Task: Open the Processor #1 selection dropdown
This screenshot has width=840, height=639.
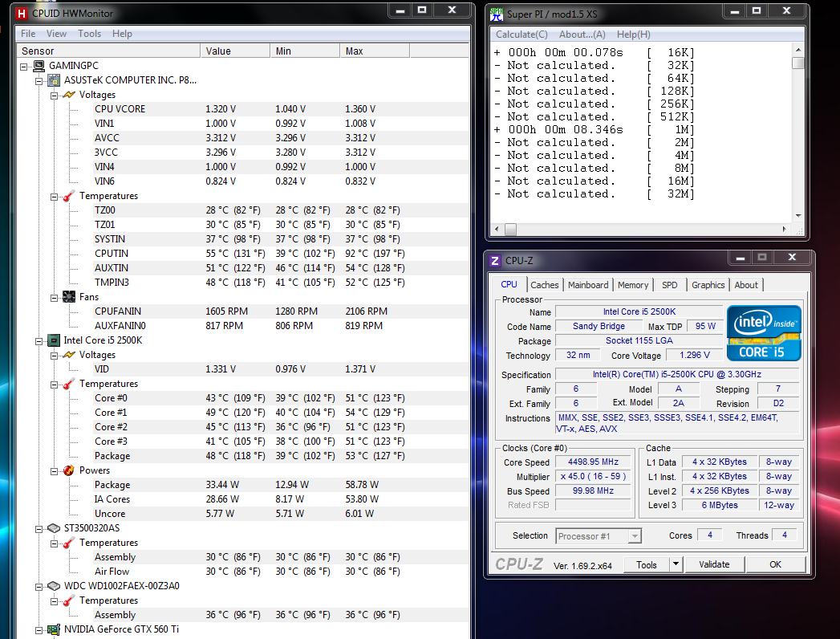Action: point(635,536)
